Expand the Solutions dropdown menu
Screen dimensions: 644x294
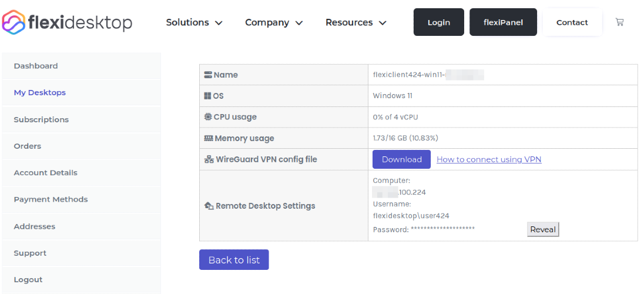tap(194, 22)
